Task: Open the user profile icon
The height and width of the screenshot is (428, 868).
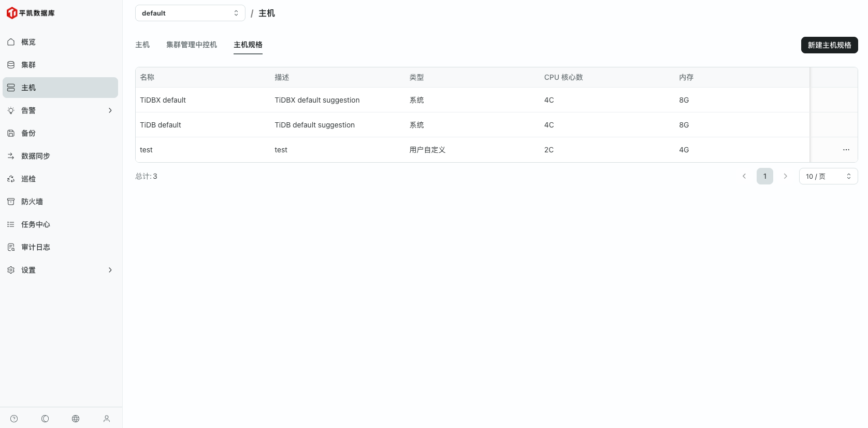Action: [107, 419]
